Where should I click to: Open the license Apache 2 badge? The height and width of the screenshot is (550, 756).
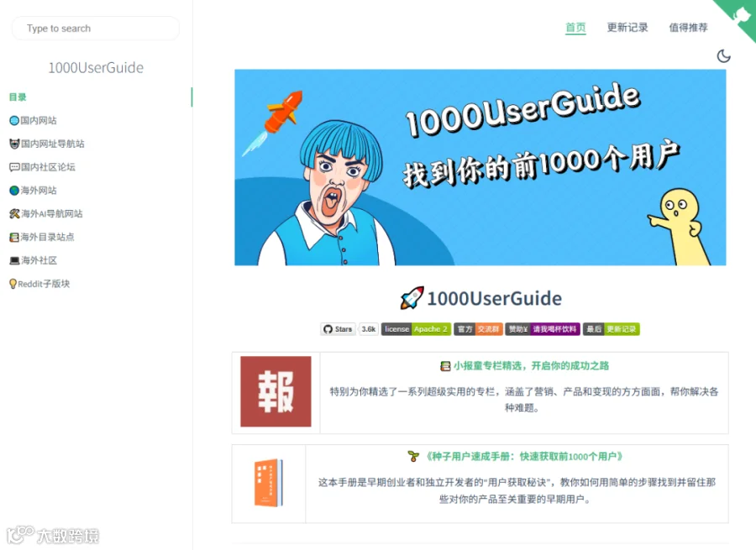pos(416,329)
